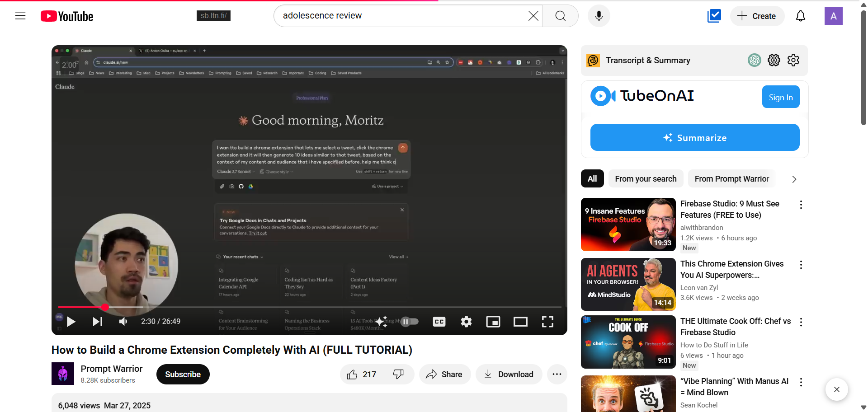Toggle the autoplay switch in player

pos(410,322)
